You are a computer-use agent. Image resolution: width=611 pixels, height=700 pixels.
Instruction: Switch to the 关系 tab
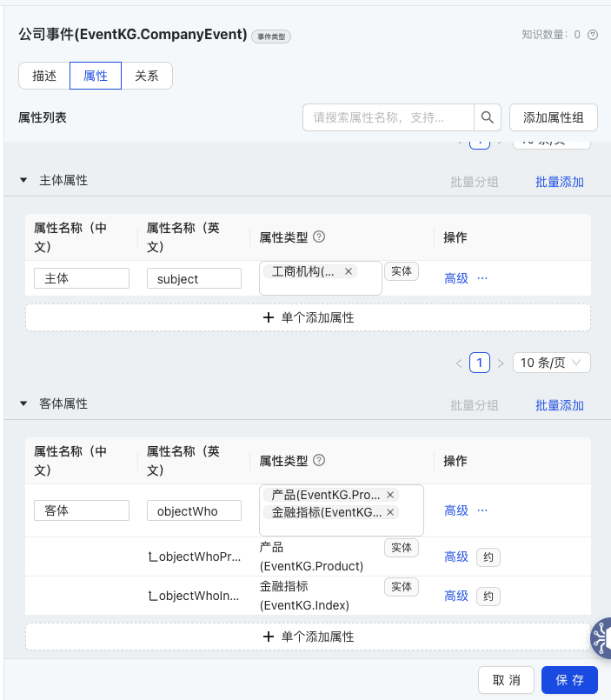coord(147,76)
